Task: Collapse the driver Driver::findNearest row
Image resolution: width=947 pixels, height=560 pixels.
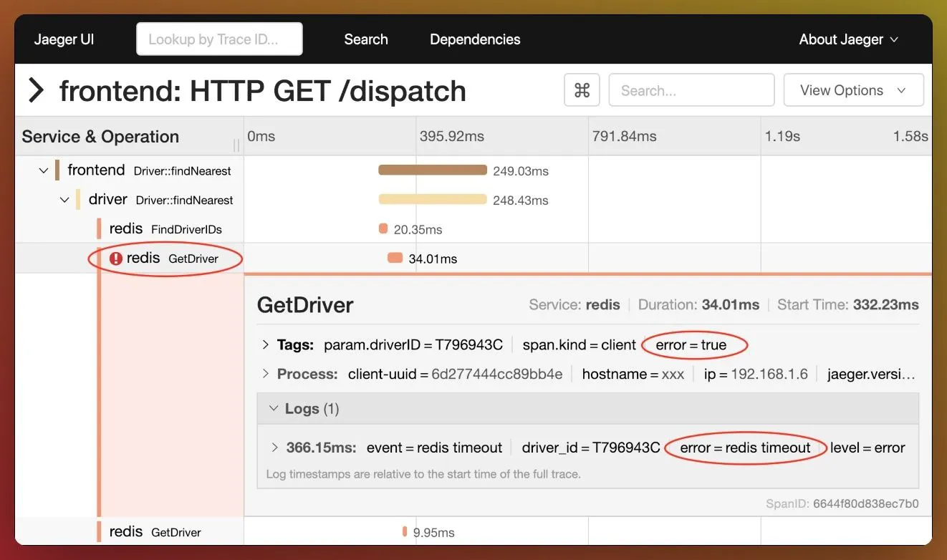Action: 65,200
